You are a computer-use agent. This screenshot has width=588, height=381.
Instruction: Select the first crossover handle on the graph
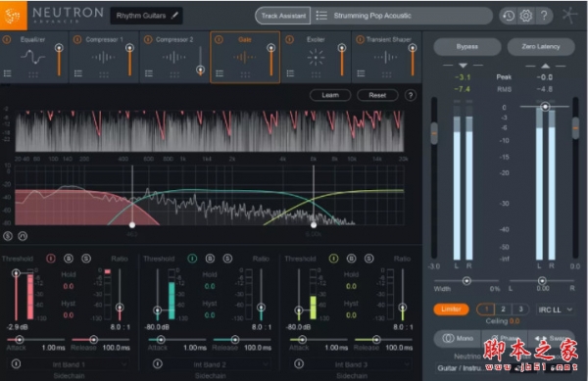[x=132, y=224]
